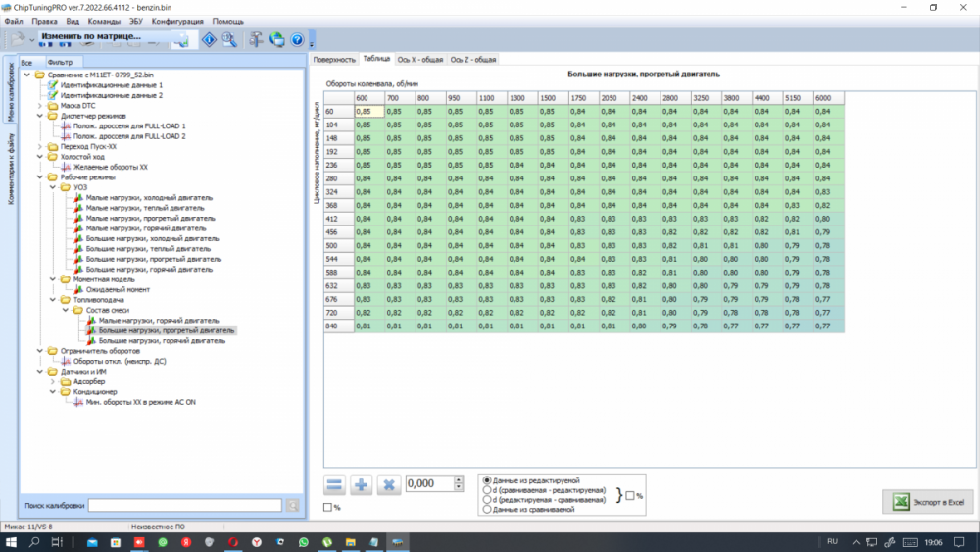Expand the 'Маска DTC' tree node
Image resolution: width=980 pixels, height=552 pixels.
tap(39, 106)
